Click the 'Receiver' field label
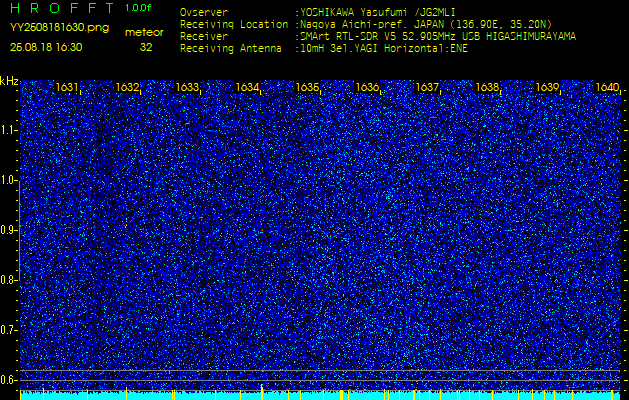The width and height of the screenshot is (629, 400). tap(204, 37)
